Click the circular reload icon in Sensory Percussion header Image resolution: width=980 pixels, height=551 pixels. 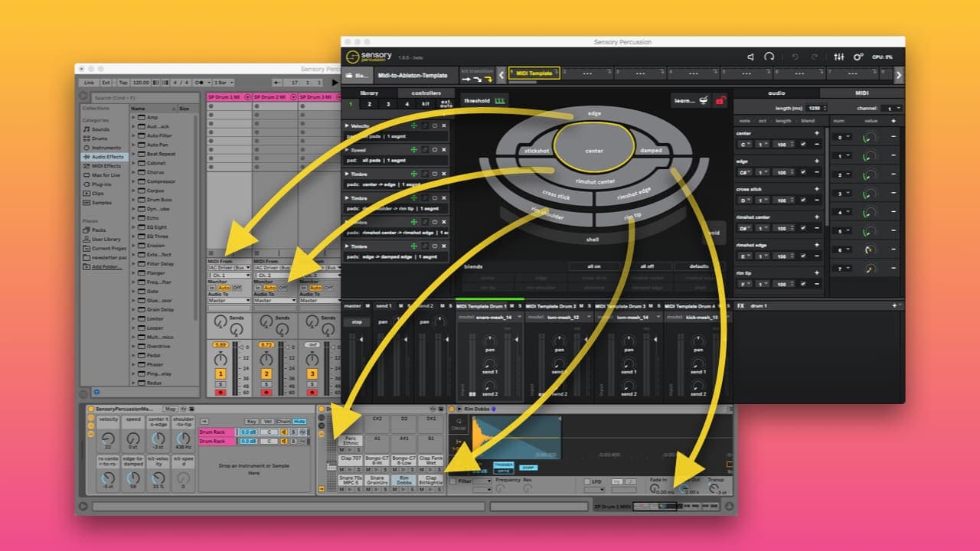pyautogui.click(x=769, y=57)
